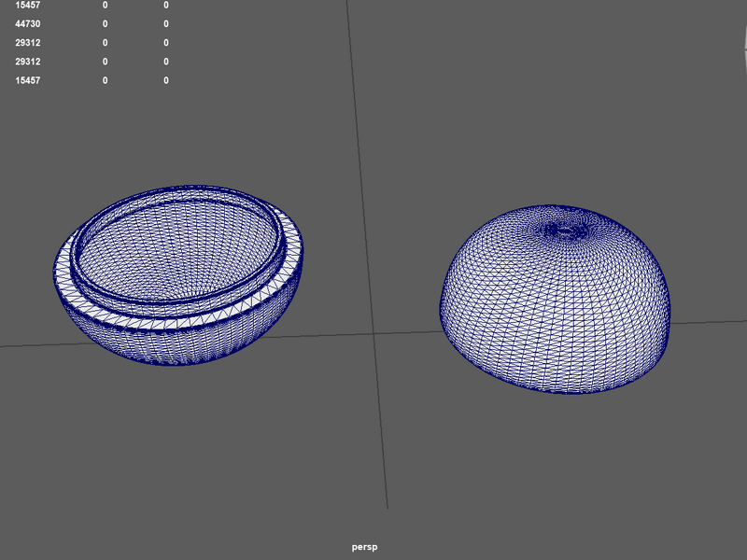
Task: Click the last-column zero in the 44730 row
Action: point(166,24)
